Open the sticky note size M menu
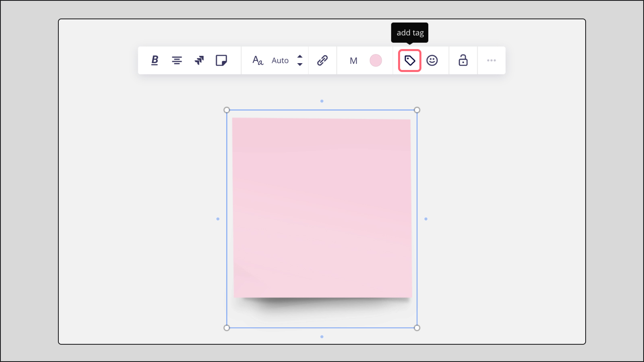 tap(353, 60)
